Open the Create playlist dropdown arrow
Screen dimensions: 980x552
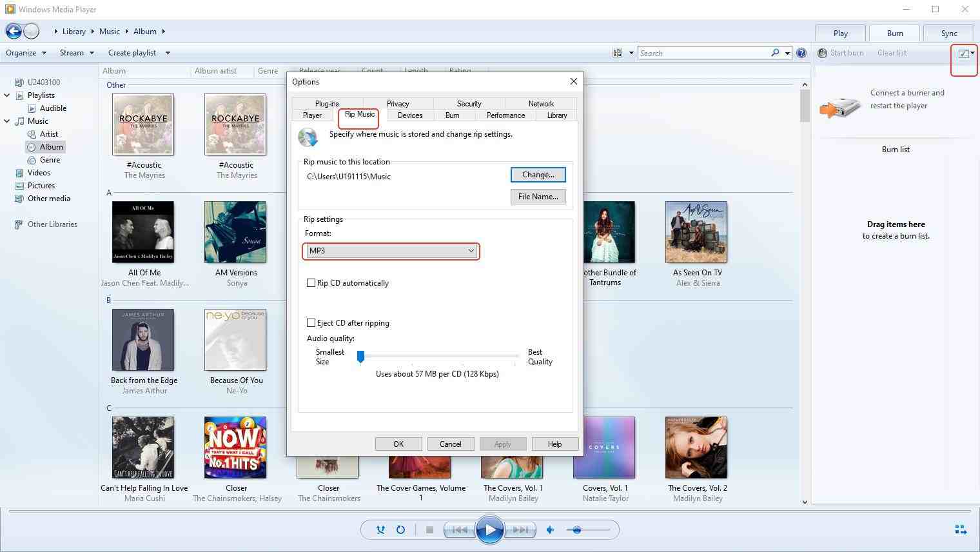pyautogui.click(x=168, y=53)
